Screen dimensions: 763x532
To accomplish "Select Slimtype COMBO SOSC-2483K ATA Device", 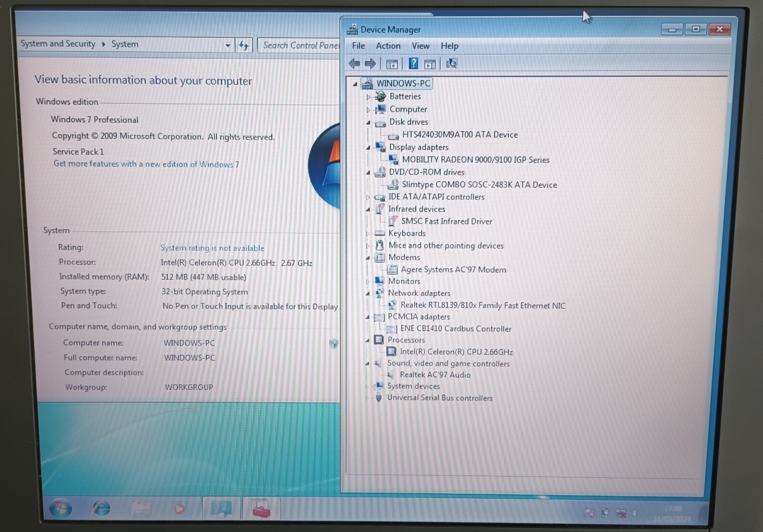I will click(479, 184).
